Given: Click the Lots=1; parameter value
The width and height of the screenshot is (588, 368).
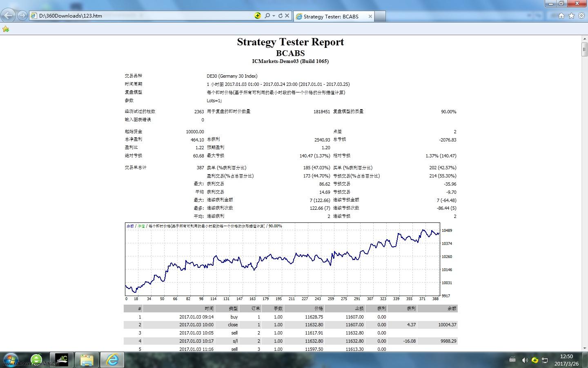Looking at the screenshot, I should [x=214, y=101].
